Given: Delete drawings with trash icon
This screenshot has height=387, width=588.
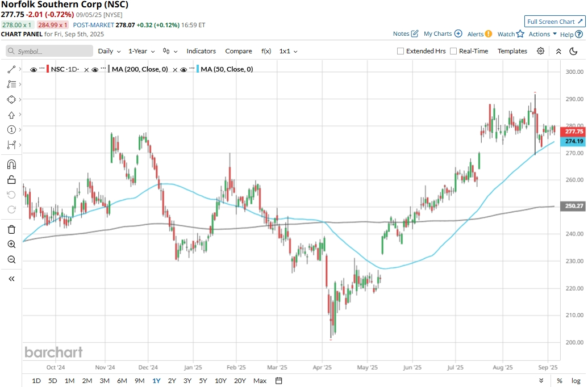Looking at the screenshot, I should tap(11, 229).
